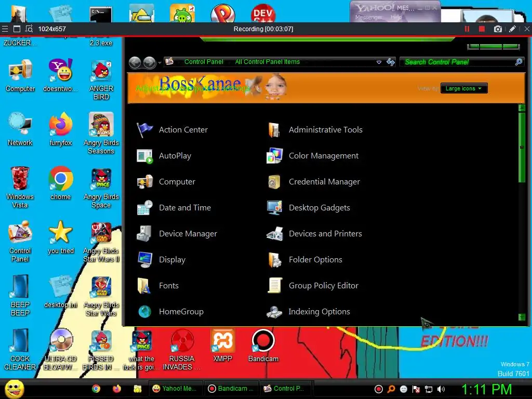Open the Group Policy Editor icon
The image size is (532, 399).
[x=274, y=286]
